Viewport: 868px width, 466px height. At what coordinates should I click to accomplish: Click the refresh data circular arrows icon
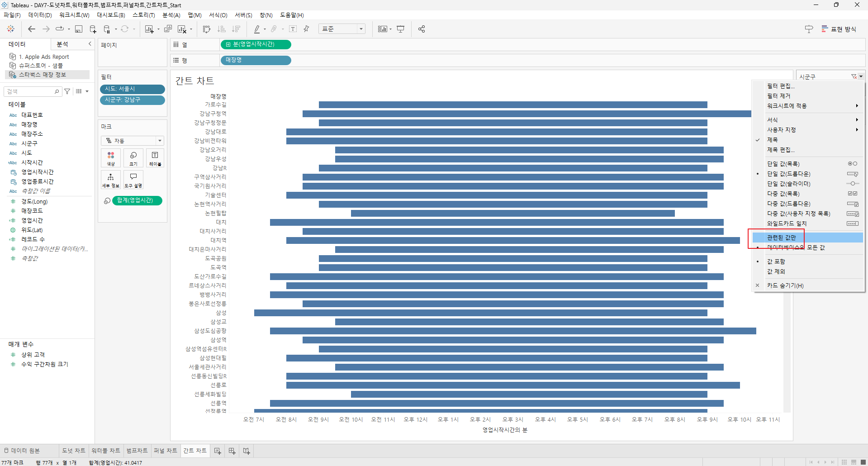coord(124,29)
